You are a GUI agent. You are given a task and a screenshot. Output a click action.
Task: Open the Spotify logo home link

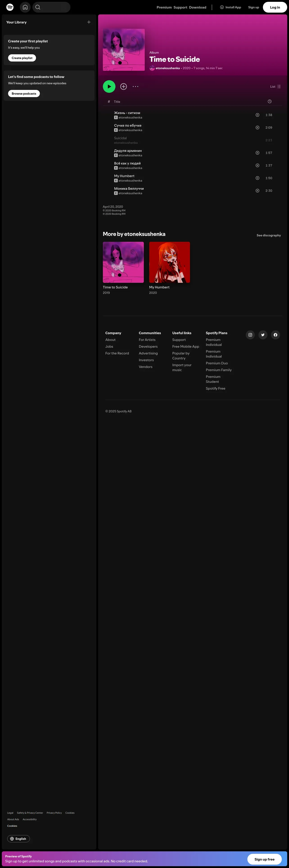[x=10, y=7]
